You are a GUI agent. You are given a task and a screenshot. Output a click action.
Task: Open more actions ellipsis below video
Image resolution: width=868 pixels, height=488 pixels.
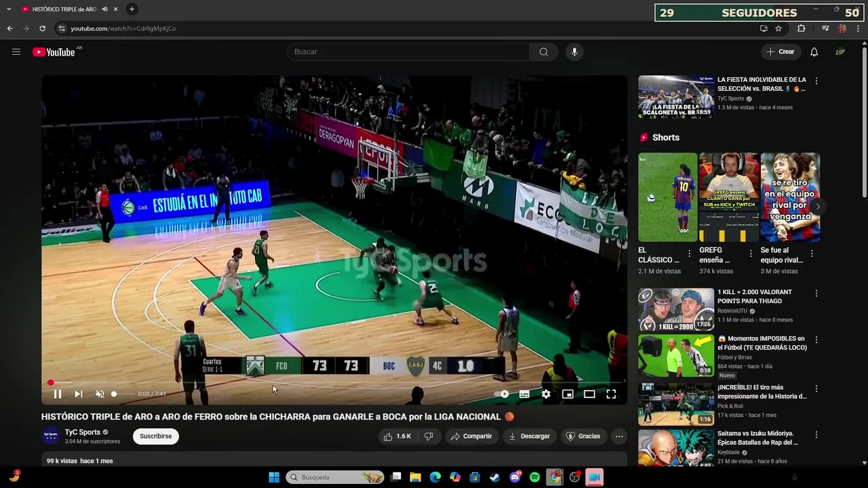point(619,436)
